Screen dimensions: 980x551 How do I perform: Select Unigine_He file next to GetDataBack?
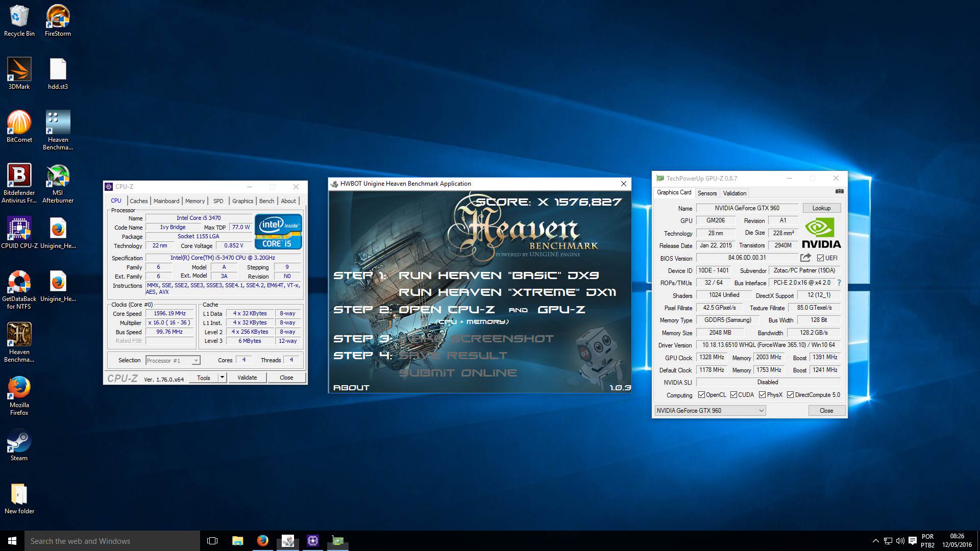coord(58,286)
